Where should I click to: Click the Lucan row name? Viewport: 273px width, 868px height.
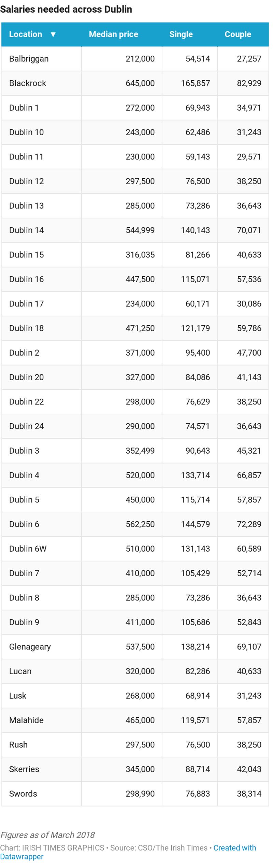coord(20,671)
